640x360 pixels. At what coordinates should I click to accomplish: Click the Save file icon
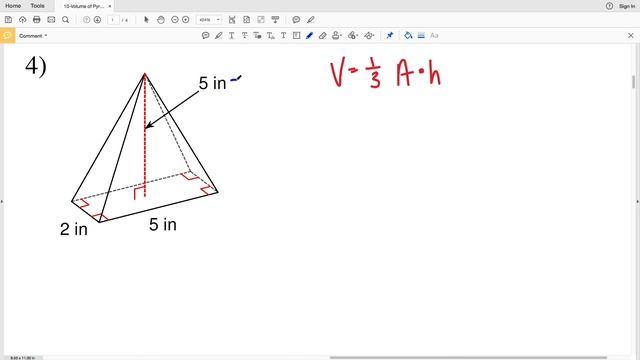coord(9,20)
